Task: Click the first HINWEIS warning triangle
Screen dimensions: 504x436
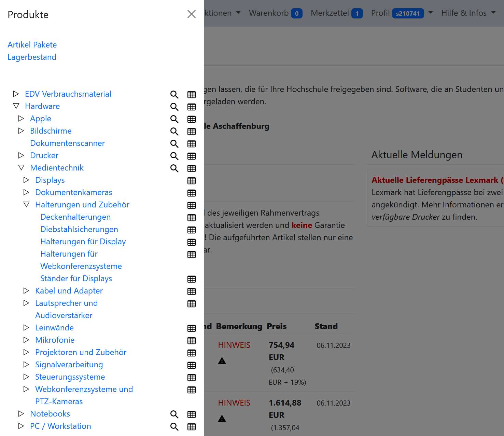Action: click(x=222, y=361)
